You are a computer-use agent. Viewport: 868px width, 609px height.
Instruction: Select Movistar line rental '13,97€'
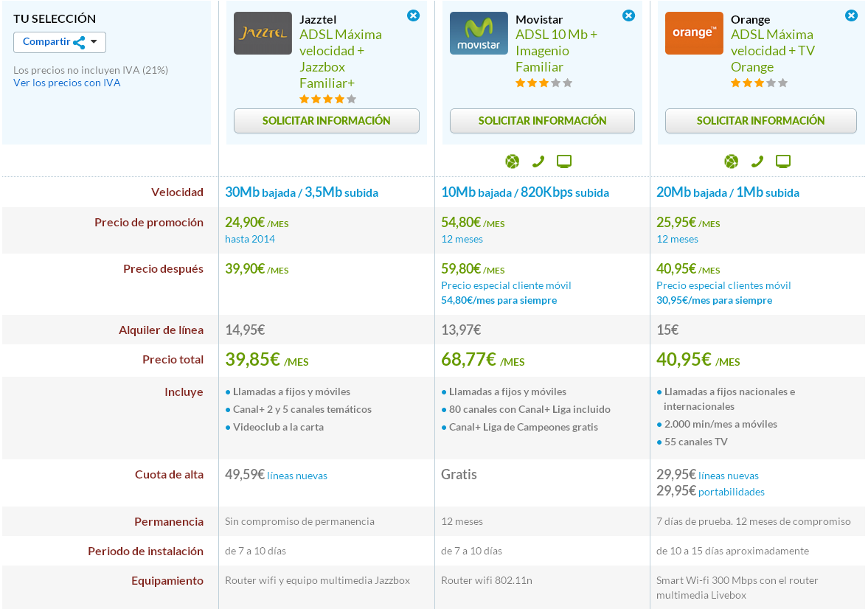[461, 330]
